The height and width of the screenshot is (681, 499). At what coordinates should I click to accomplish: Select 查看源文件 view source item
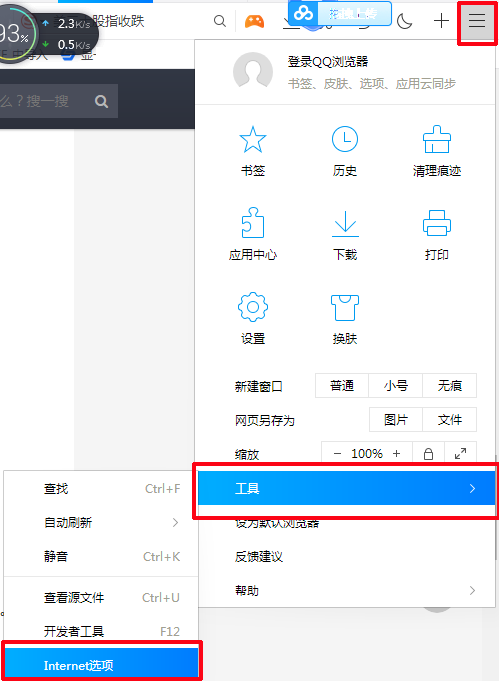coord(101,598)
